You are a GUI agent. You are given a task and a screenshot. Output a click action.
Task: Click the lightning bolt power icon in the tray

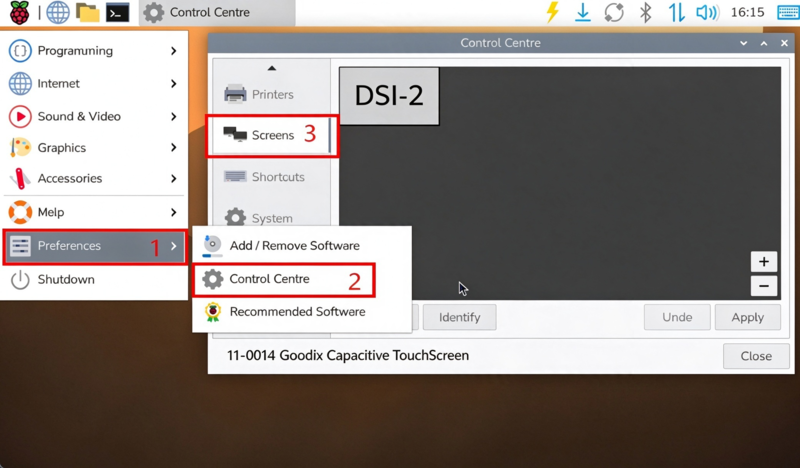tap(552, 12)
